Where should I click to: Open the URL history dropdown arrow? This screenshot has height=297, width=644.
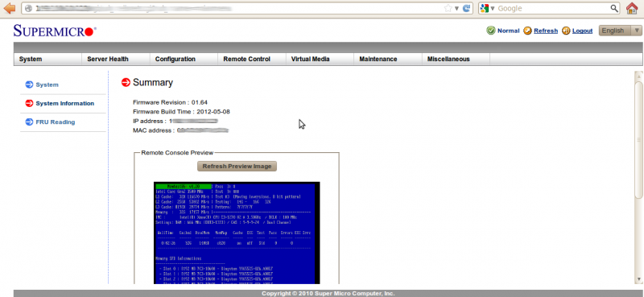(456, 8)
